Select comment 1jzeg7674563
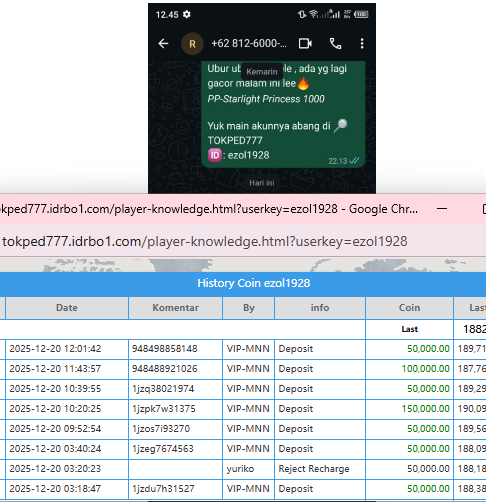The image size is (486, 502). click(163, 449)
